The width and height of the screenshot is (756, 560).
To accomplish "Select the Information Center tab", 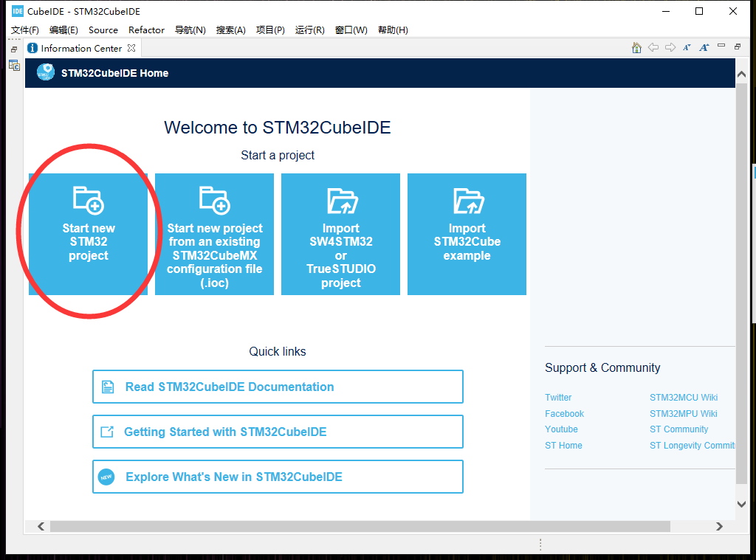I will [76, 48].
